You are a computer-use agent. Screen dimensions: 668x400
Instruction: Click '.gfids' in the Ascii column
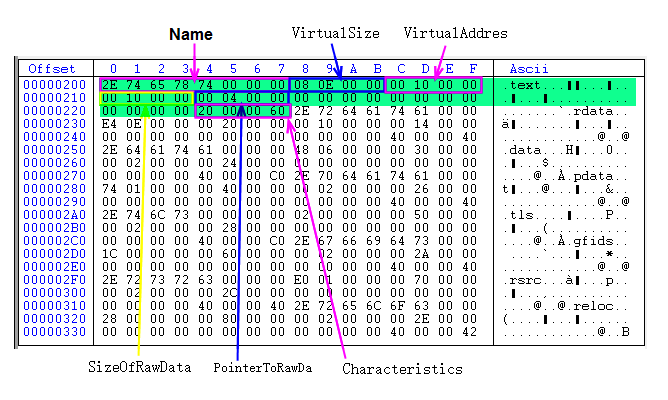(589, 241)
